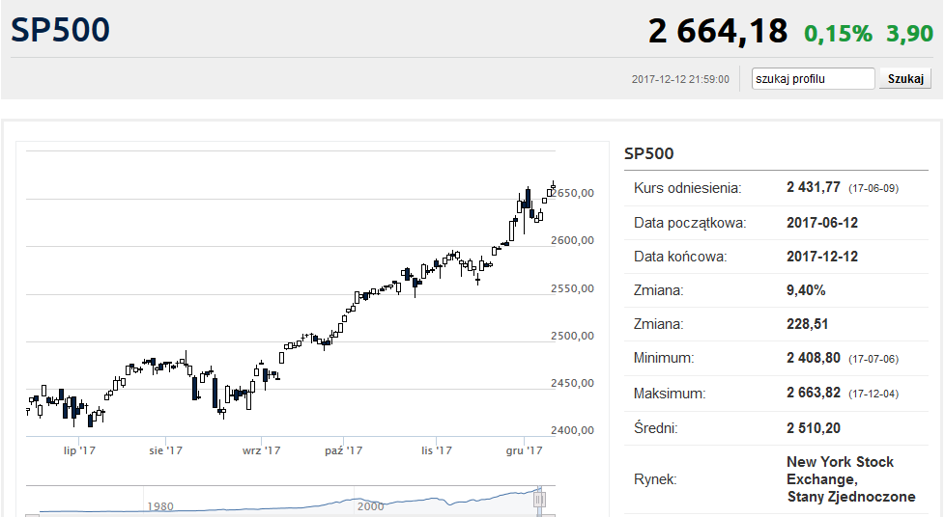Click the "paź '17" axis label

point(342,451)
